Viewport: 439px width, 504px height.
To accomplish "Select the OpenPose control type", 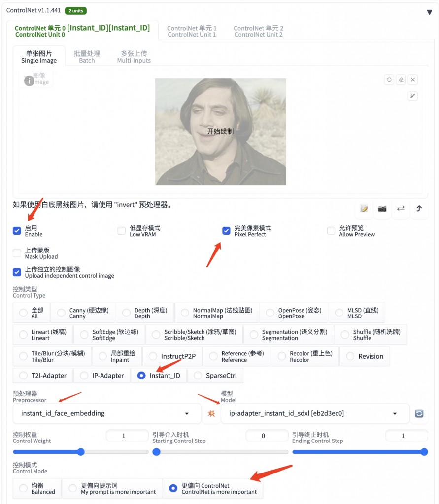I will pos(294,313).
